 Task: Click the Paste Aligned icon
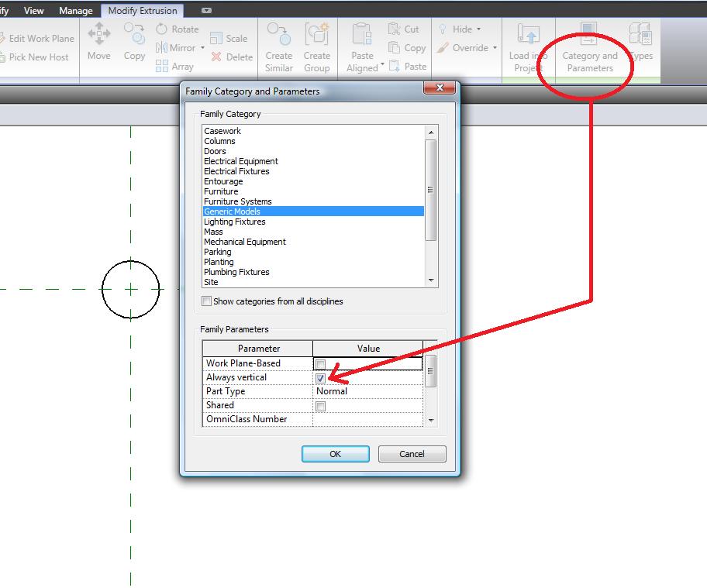point(362,34)
